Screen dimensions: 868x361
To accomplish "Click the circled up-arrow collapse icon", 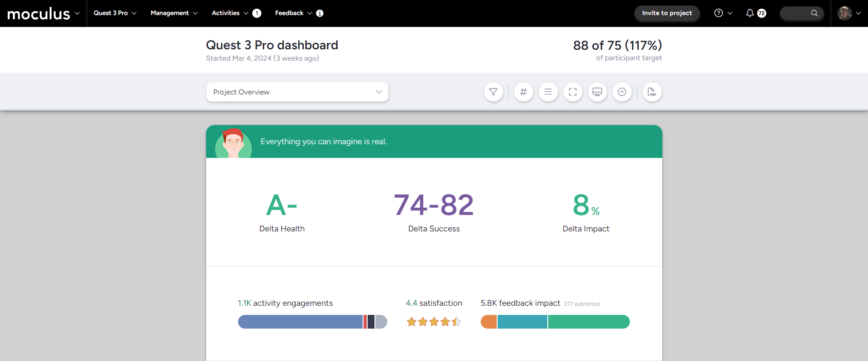I will (x=622, y=92).
